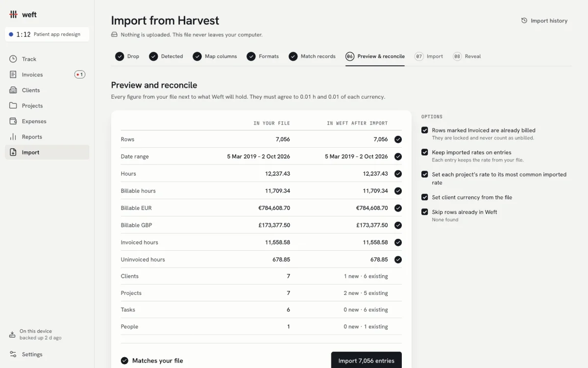The width and height of the screenshot is (588, 368).
Task: Uncheck Set client currency from the file
Action: tap(425, 197)
